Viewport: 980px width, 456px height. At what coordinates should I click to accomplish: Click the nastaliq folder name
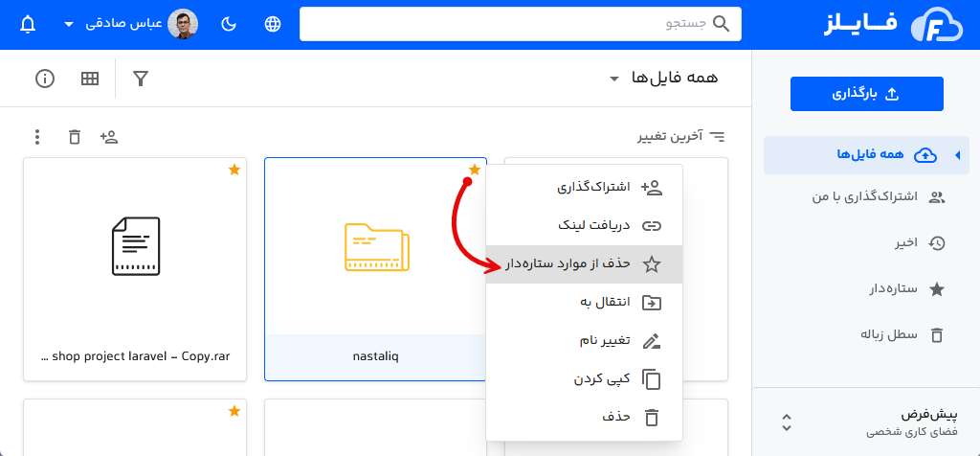point(375,356)
